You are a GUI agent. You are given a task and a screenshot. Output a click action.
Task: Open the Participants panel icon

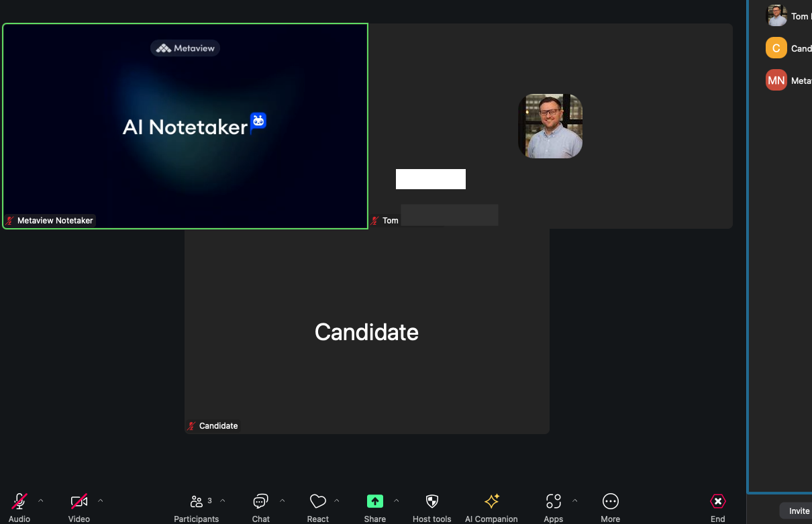197,501
